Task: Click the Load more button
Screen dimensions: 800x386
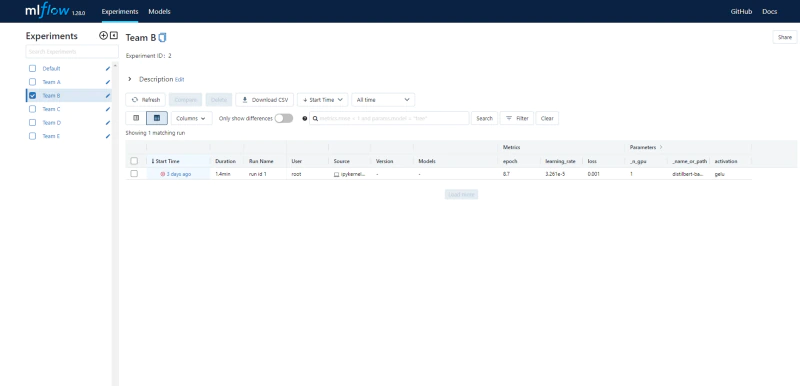Action: 461,194
